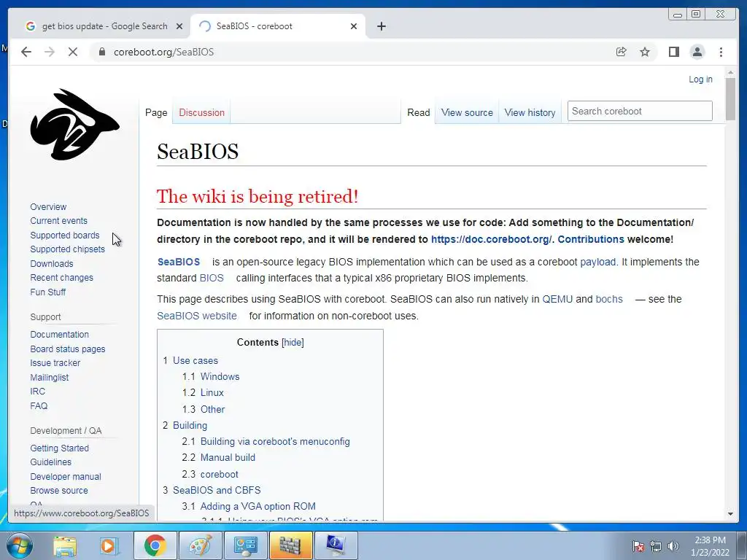Open the Chrome profile menu

[697, 52]
